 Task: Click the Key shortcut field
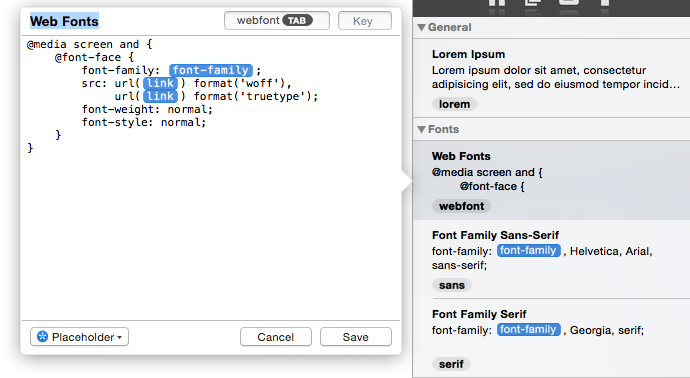click(x=364, y=21)
